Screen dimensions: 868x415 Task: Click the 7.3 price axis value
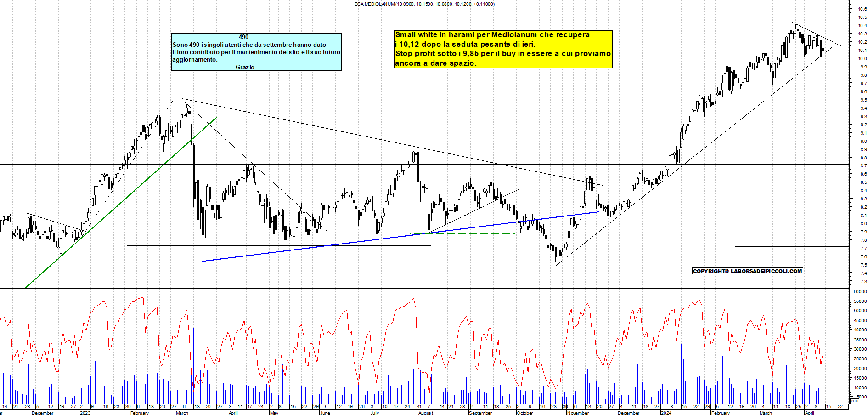pyautogui.click(x=863, y=281)
